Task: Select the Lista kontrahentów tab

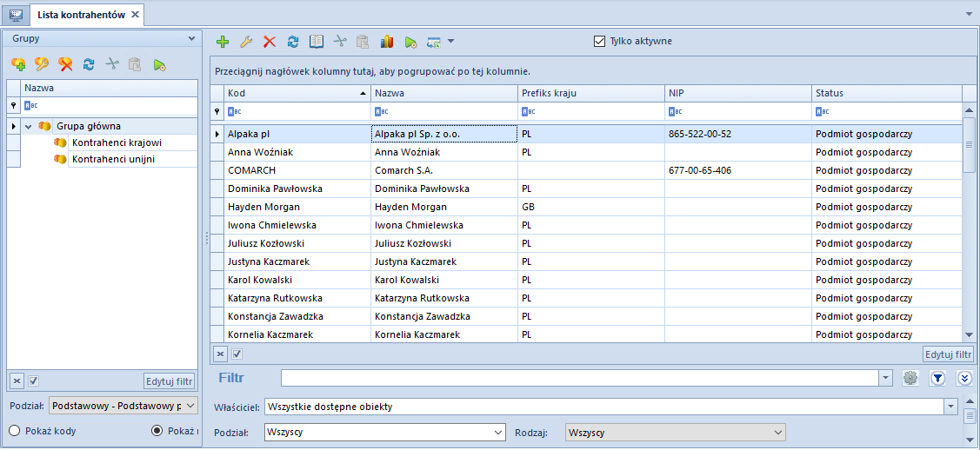Action: 81,15
